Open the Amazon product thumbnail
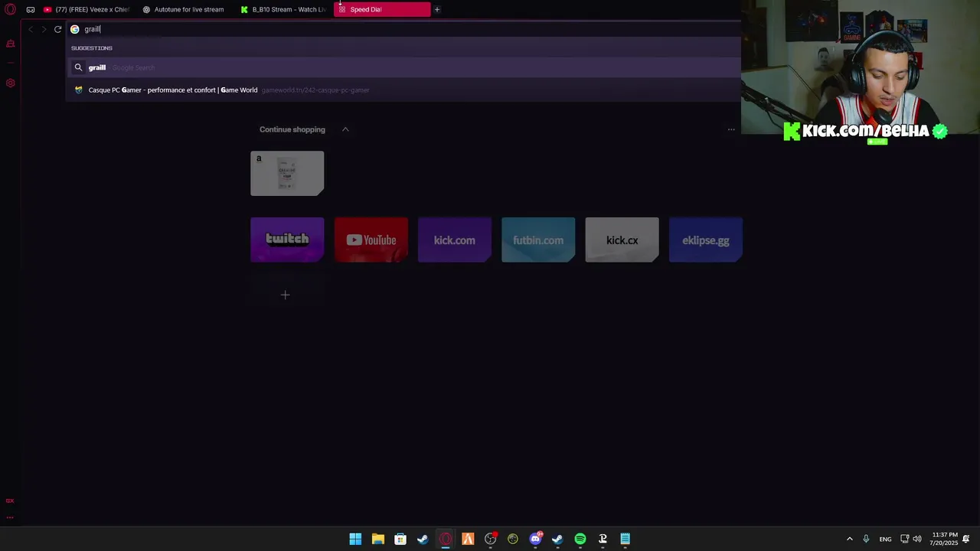Screen dimensions: 980x551 [287, 173]
